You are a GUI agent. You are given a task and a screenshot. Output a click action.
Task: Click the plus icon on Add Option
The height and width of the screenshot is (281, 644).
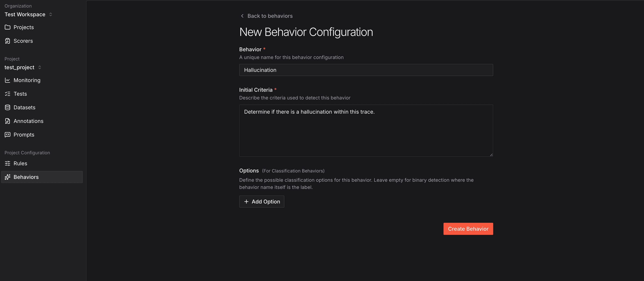pos(246,201)
